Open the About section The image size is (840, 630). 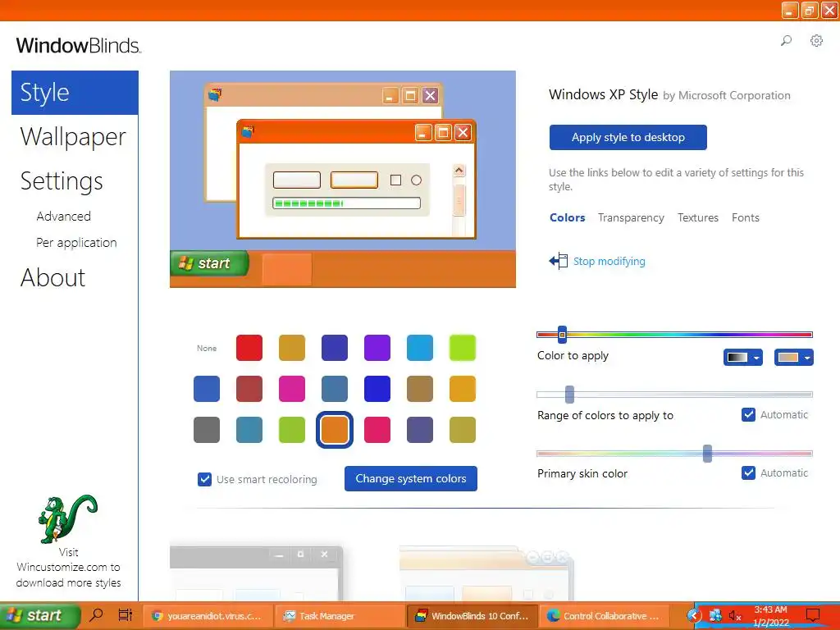point(52,277)
